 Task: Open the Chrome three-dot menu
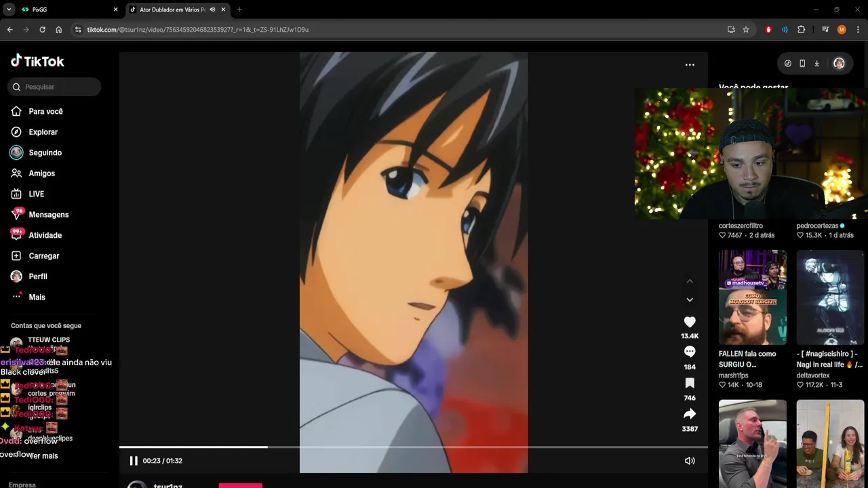858,30
